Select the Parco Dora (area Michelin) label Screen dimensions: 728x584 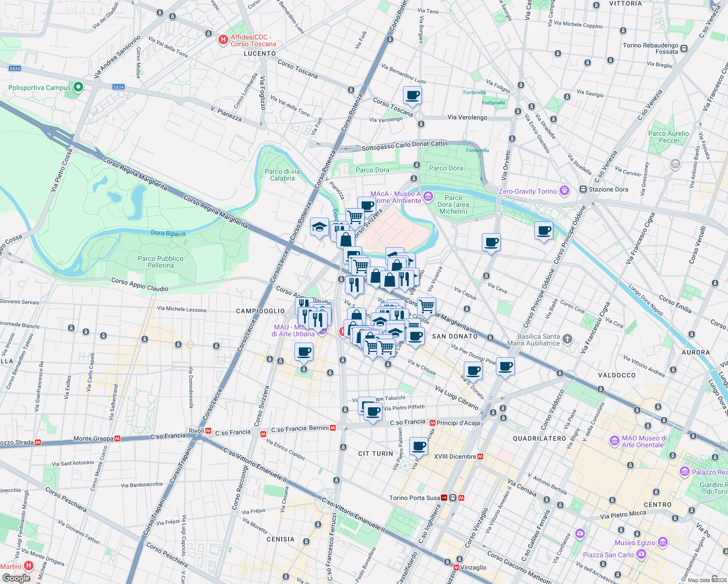[453, 204]
